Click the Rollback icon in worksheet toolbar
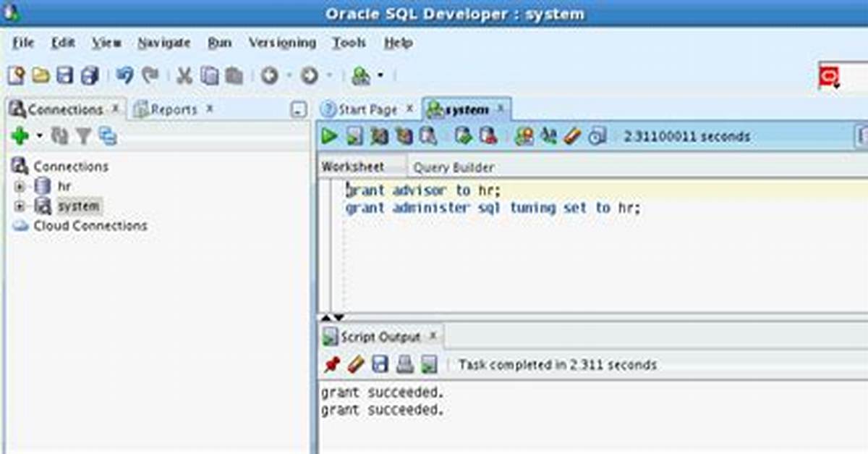 pyautogui.click(x=488, y=136)
